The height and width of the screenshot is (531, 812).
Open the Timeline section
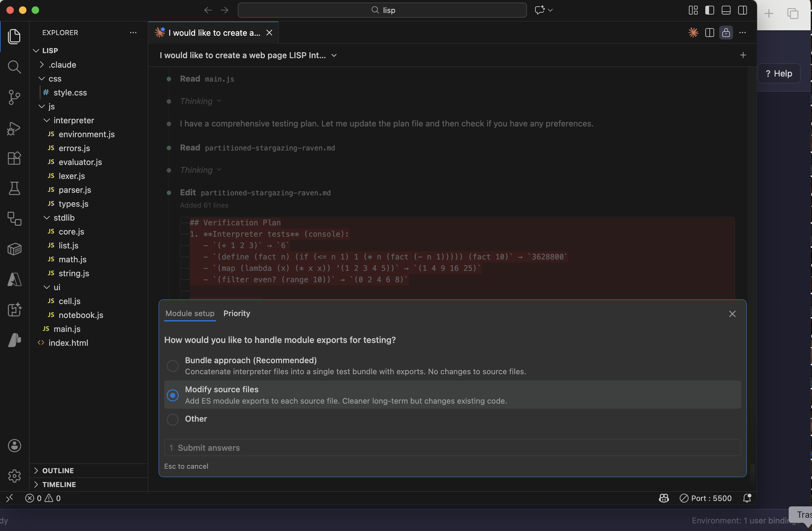(x=59, y=484)
